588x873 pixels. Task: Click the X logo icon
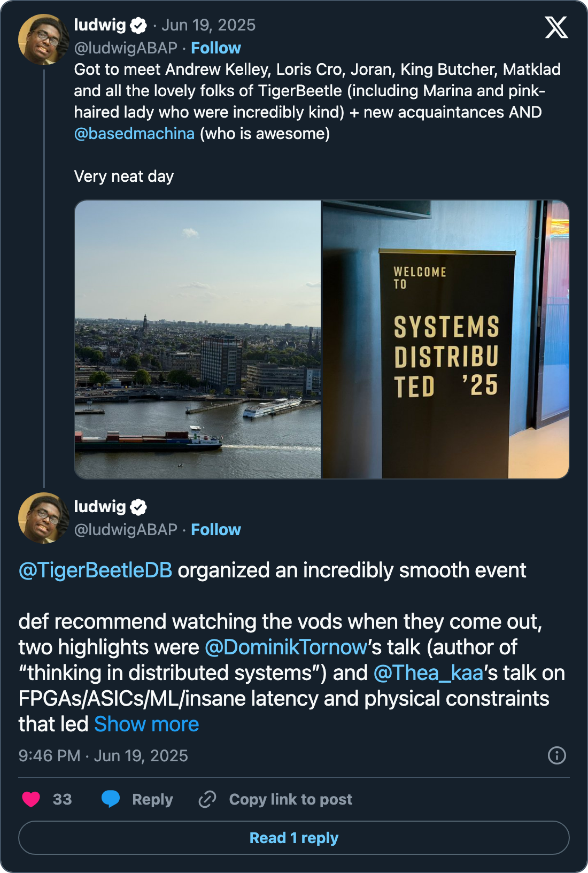point(556,27)
